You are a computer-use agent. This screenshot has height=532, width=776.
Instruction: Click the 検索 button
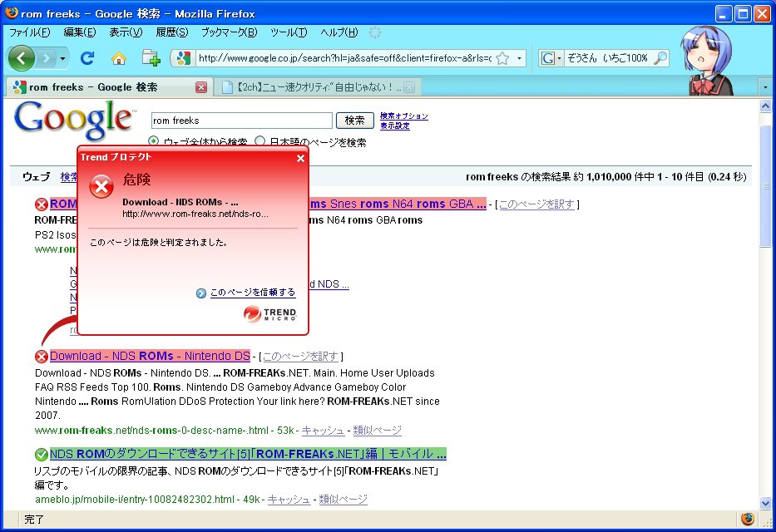pyautogui.click(x=354, y=121)
